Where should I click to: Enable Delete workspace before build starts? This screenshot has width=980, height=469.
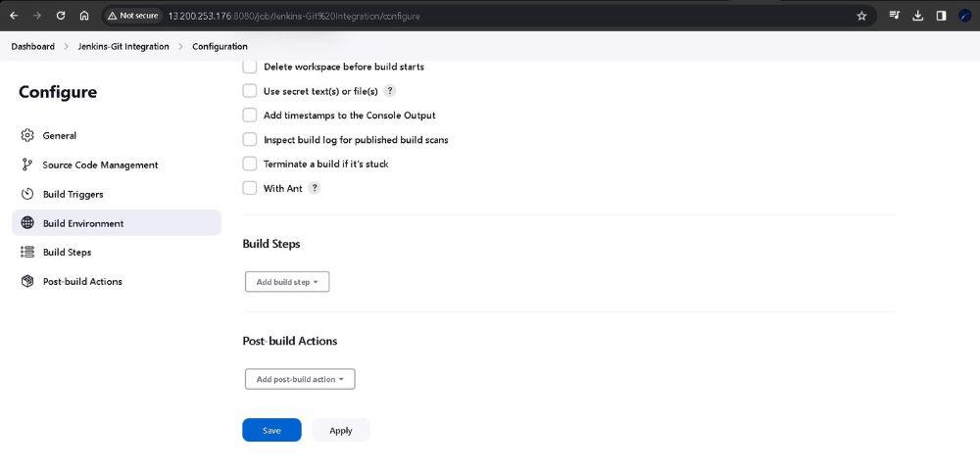[250, 67]
